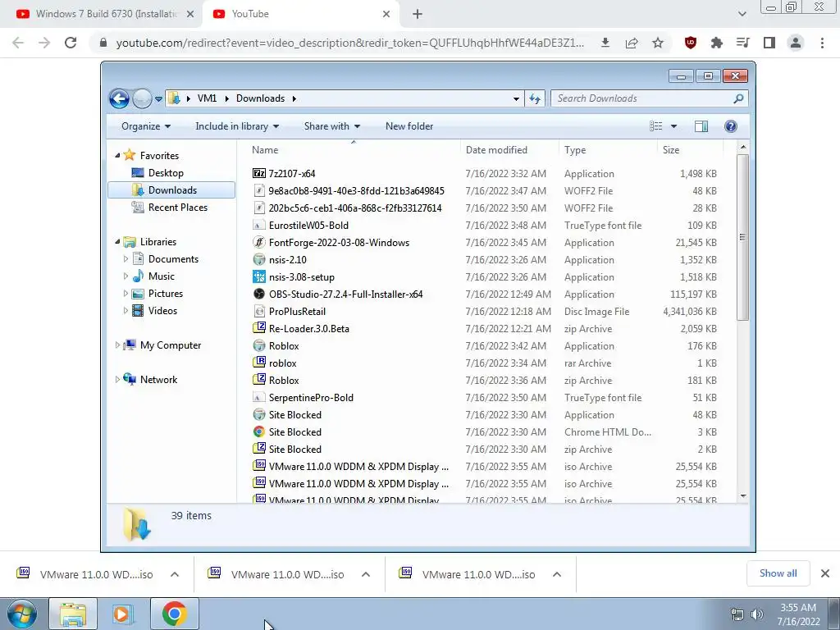Sort files by Date modified column

pyautogui.click(x=496, y=150)
